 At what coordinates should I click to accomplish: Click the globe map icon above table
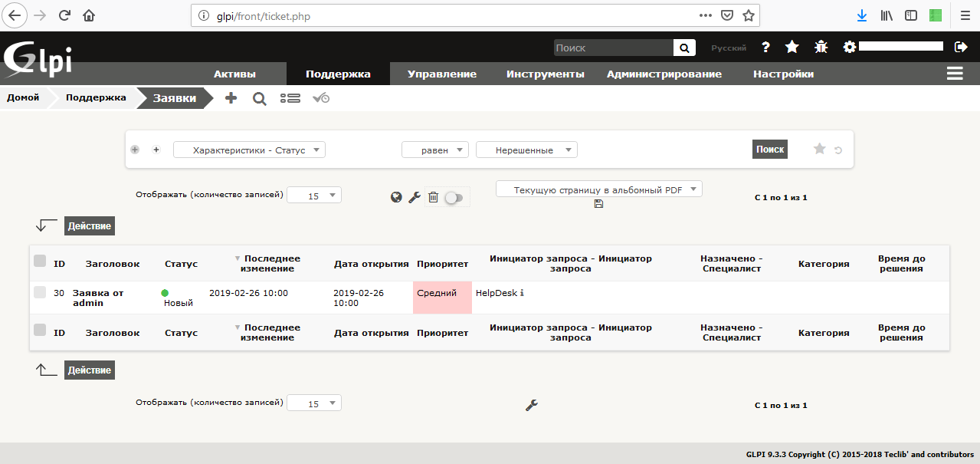[396, 197]
